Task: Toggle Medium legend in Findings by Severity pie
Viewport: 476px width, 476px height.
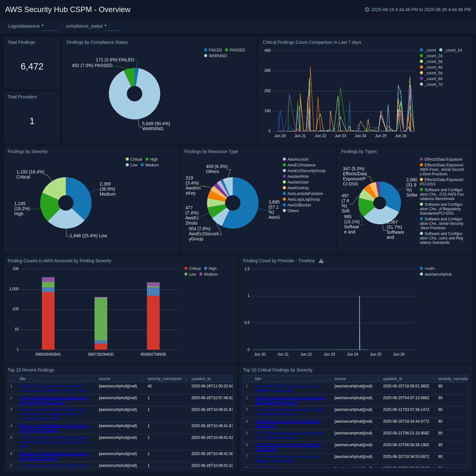Action: pos(149,165)
